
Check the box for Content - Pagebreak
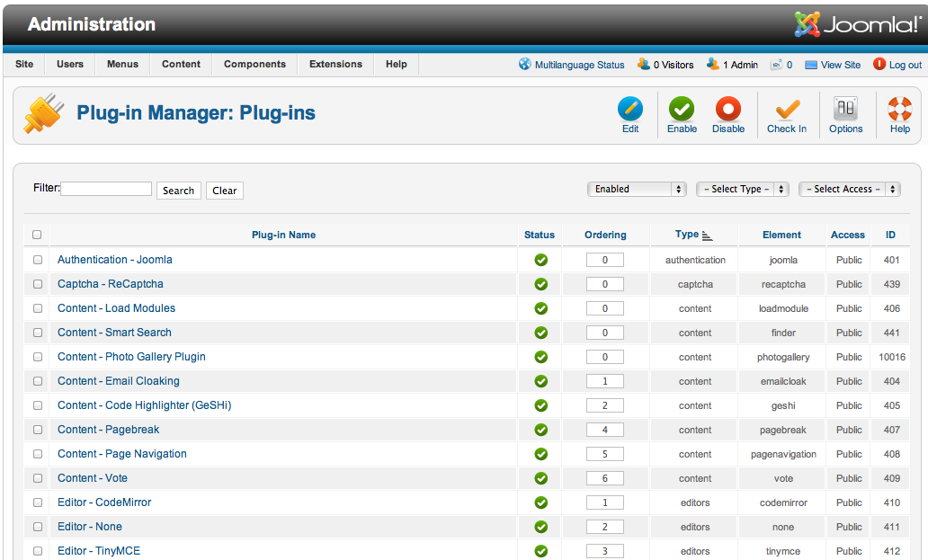point(37,430)
